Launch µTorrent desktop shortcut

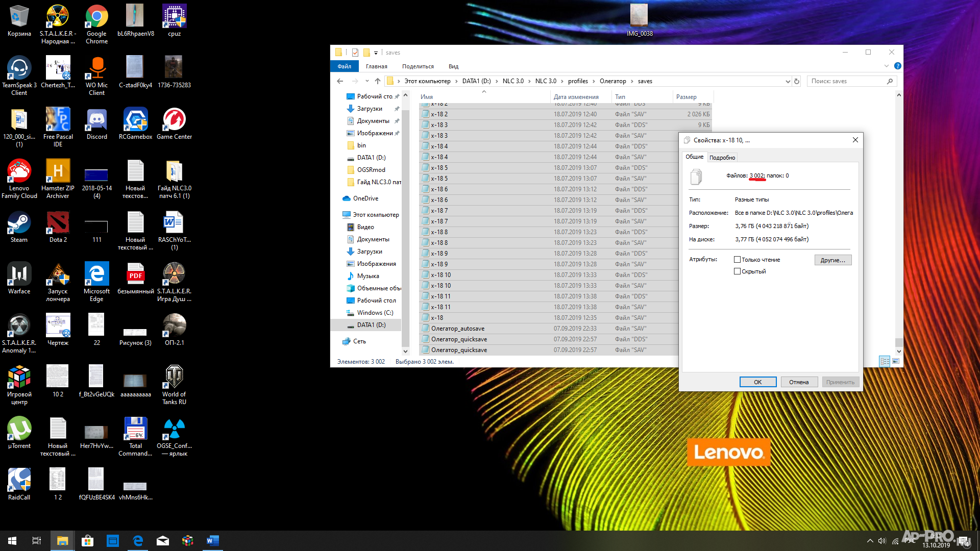[x=19, y=433]
